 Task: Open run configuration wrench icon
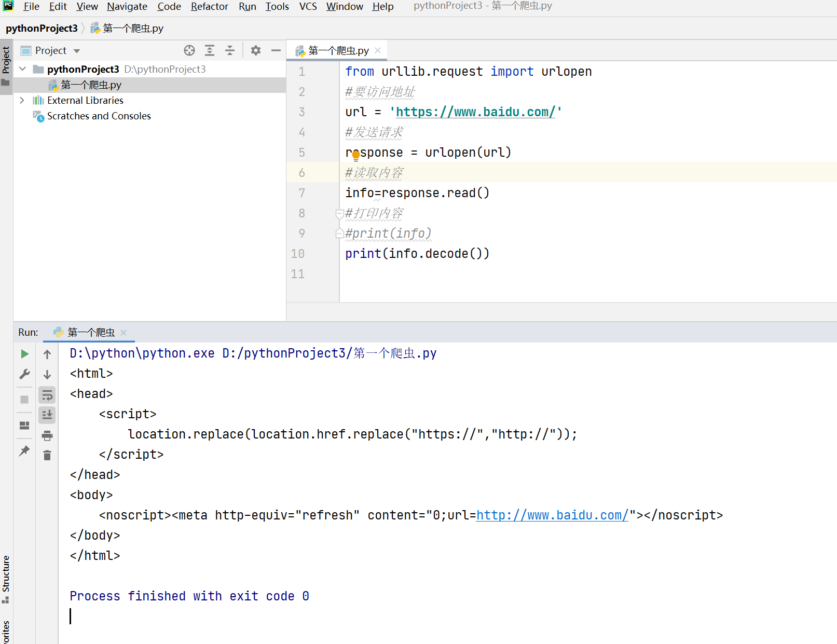point(24,374)
